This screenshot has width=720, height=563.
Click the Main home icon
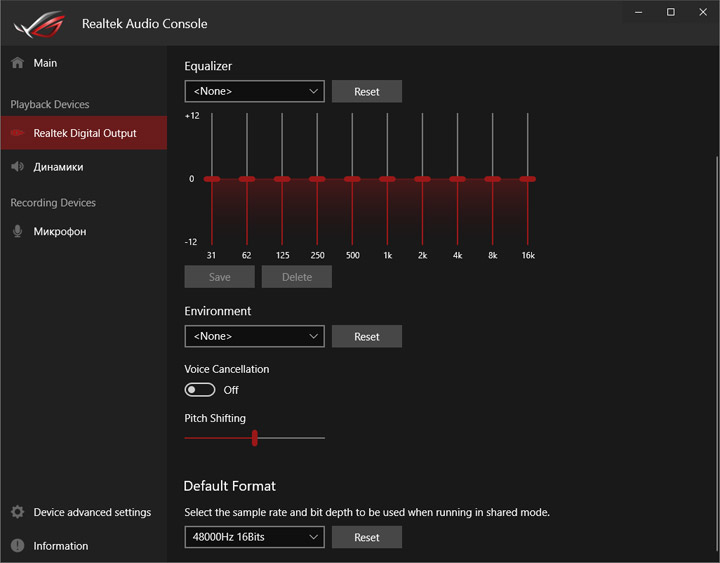pos(17,62)
